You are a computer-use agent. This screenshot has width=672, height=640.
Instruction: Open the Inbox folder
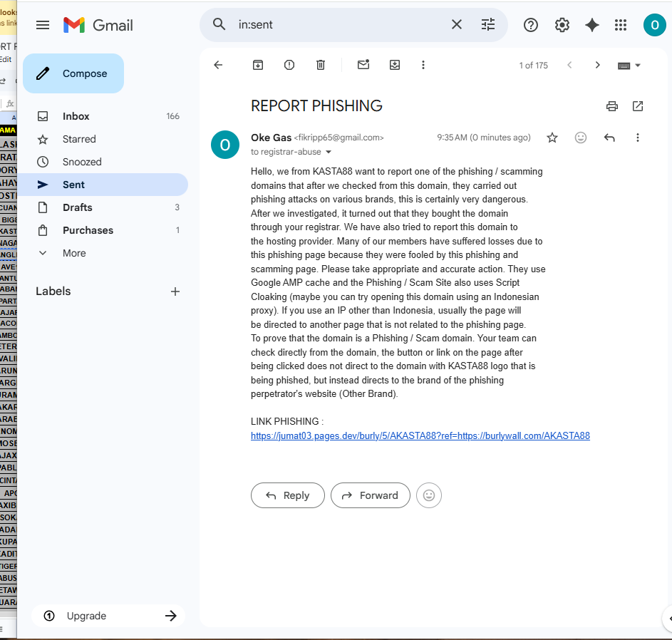click(x=103, y=116)
